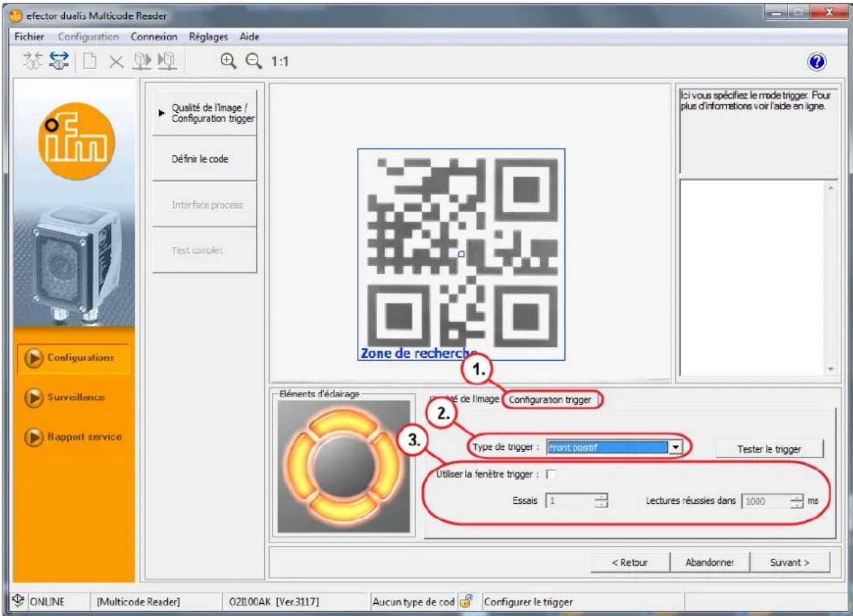853x616 pixels.
Task: Switch to the Configuration trigger tab
Action: [x=550, y=400]
